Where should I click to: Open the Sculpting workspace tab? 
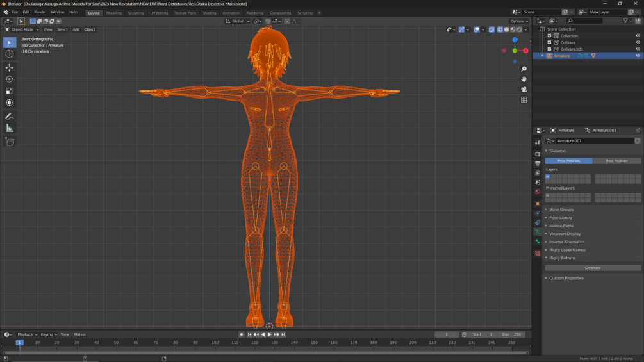[x=136, y=13]
